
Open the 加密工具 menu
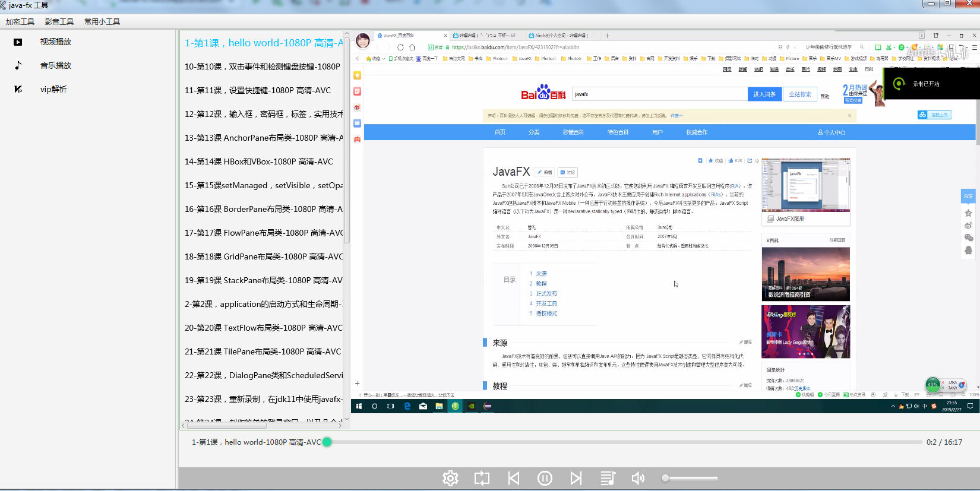tap(20, 22)
